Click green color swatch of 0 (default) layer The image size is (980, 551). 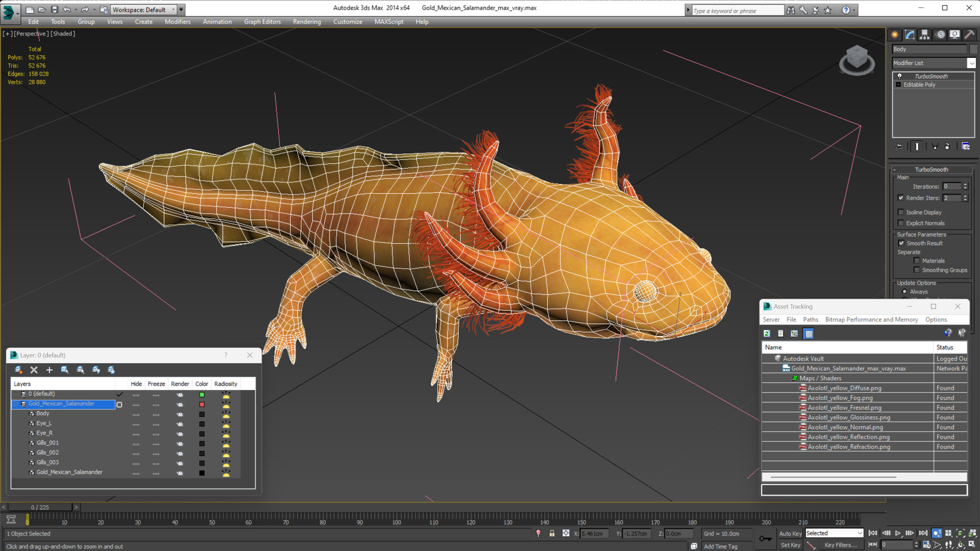click(202, 394)
